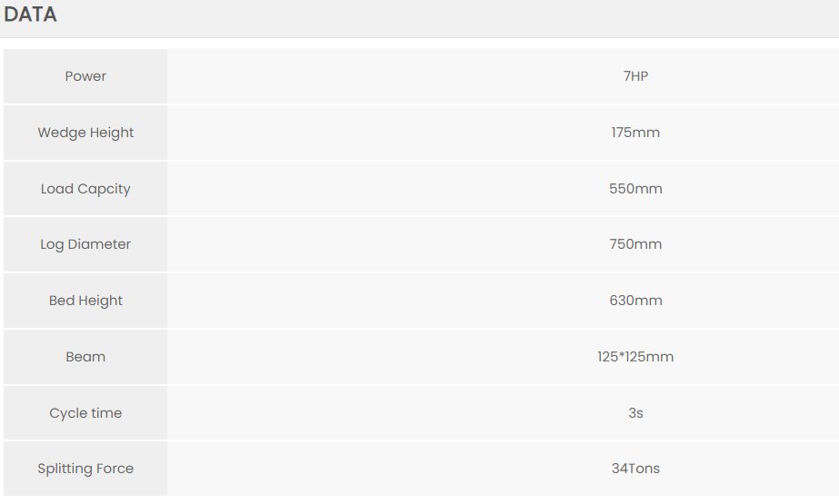The image size is (839, 504).
Task: Click the Beam label cell
Action: pyautogui.click(x=85, y=357)
